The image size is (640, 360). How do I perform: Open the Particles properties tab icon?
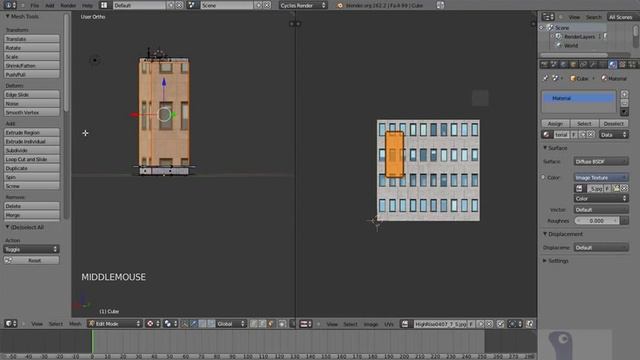coord(632,64)
